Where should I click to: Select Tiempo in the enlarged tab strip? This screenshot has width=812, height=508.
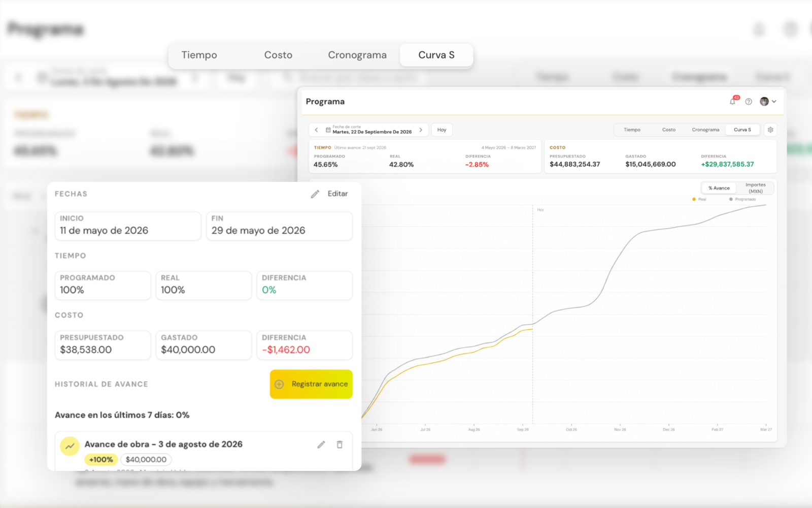(199, 55)
